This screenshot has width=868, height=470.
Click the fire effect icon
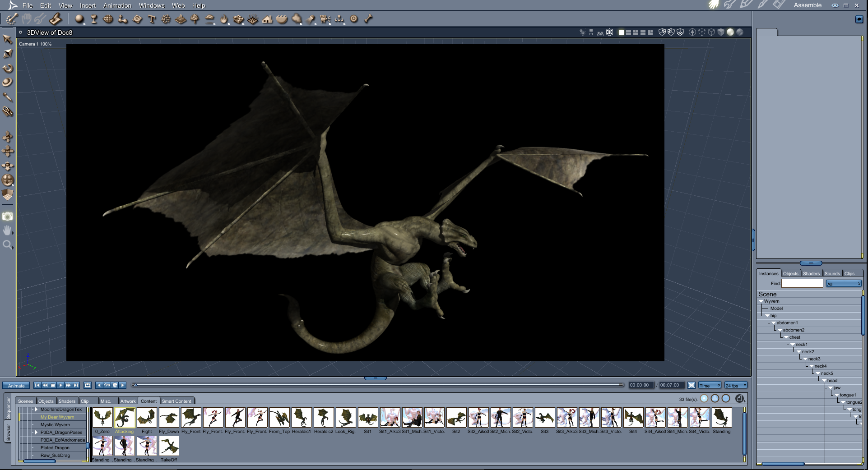pos(224,19)
